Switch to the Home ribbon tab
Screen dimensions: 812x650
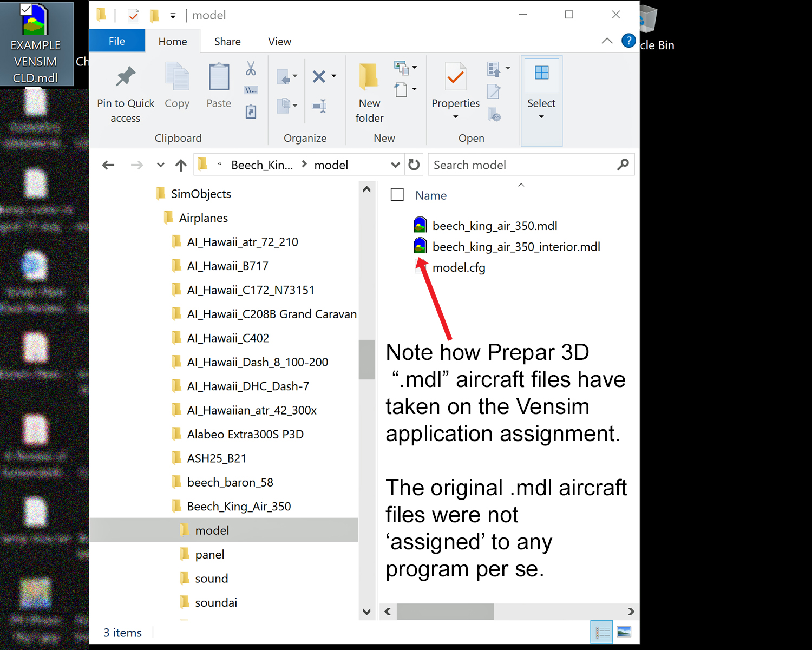(x=173, y=42)
